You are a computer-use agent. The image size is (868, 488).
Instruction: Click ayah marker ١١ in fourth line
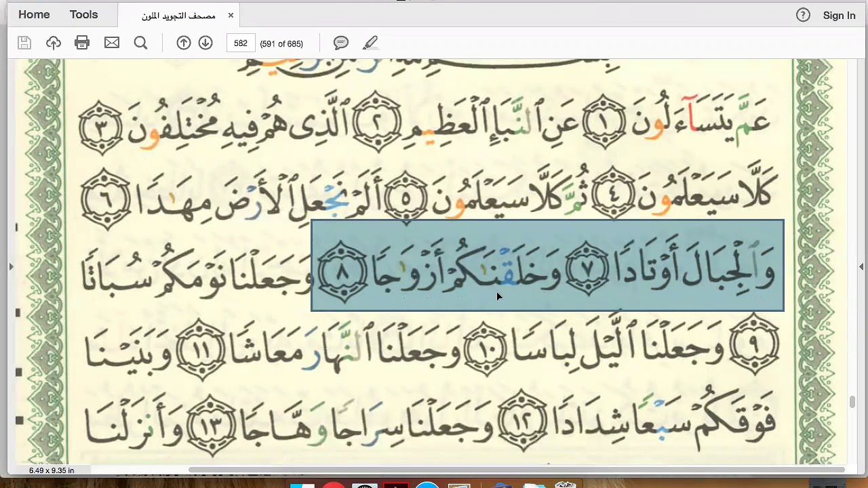click(x=200, y=348)
